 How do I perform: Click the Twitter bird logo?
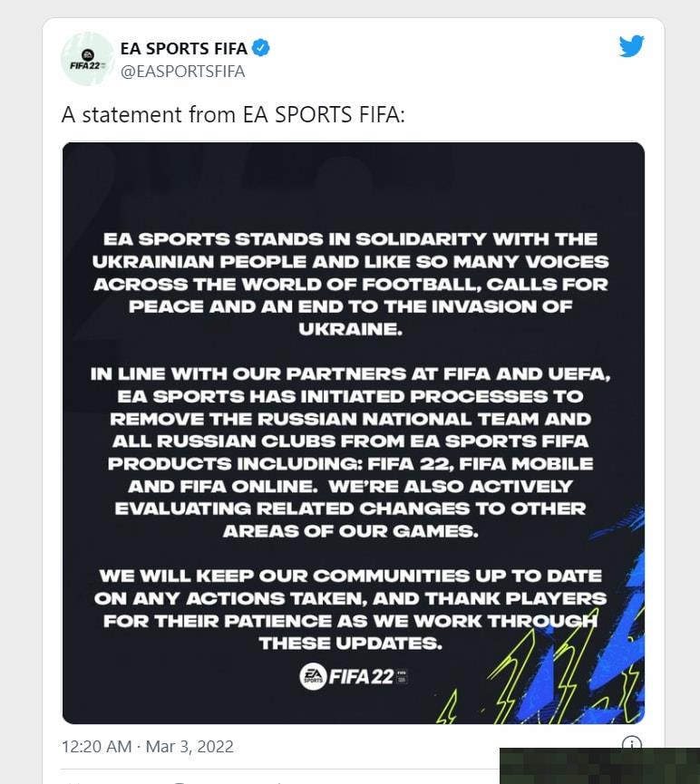tap(631, 46)
